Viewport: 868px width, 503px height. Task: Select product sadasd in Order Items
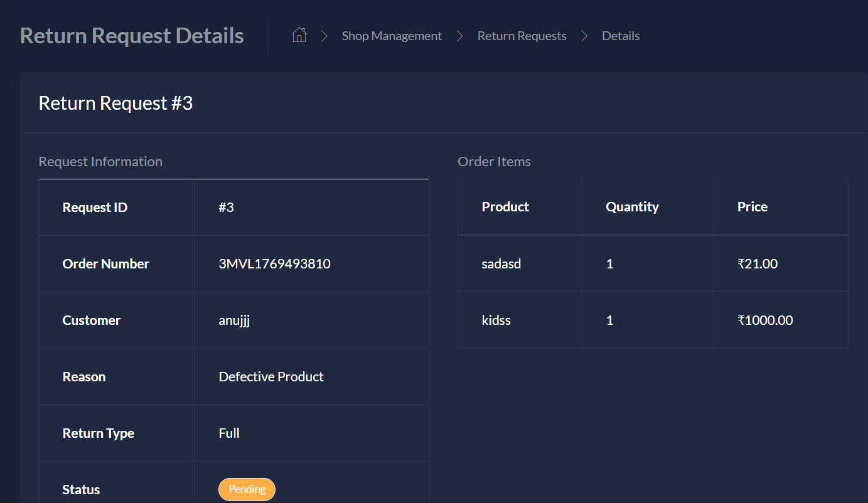tap(501, 263)
